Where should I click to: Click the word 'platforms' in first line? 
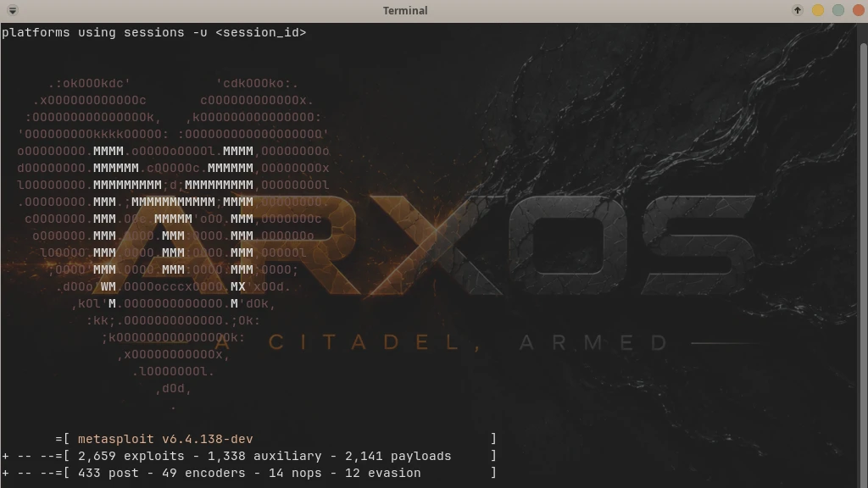(36, 33)
